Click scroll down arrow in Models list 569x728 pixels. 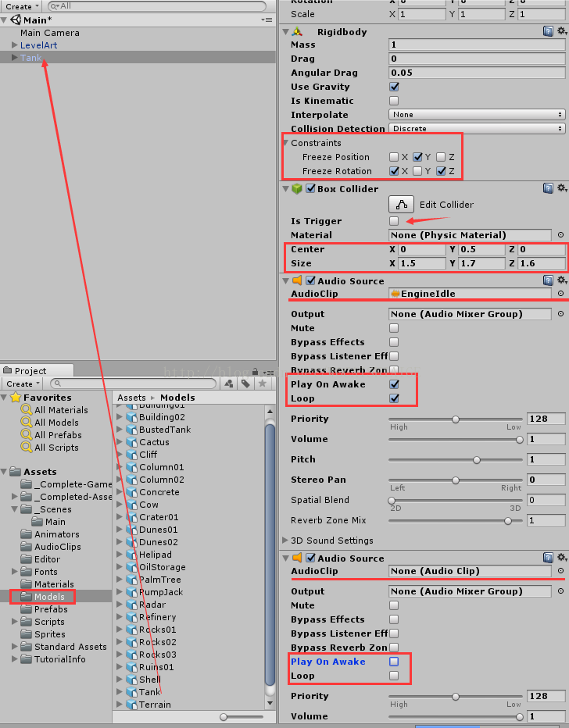(x=270, y=703)
